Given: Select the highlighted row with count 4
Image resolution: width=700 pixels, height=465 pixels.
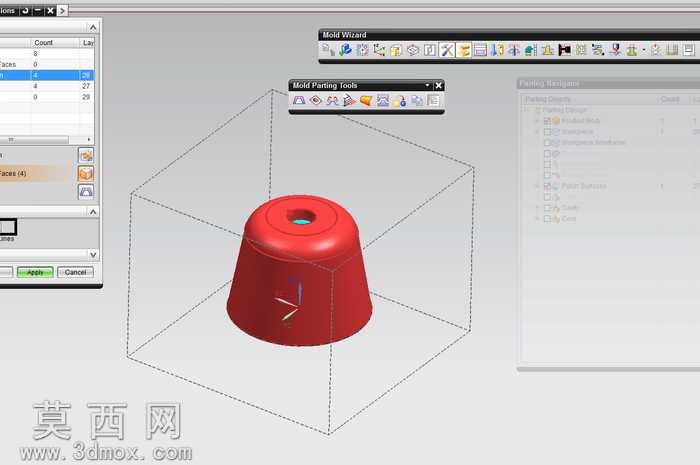Looking at the screenshot, I should click(47, 75).
